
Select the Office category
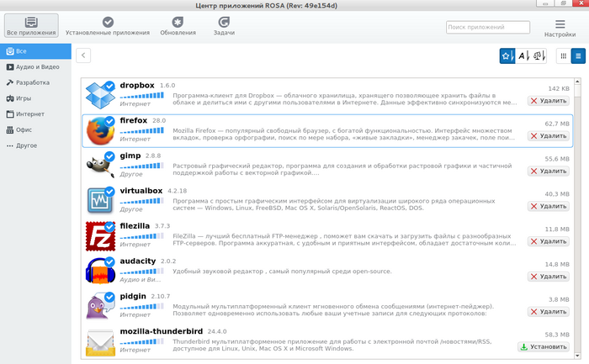tap(35, 129)
